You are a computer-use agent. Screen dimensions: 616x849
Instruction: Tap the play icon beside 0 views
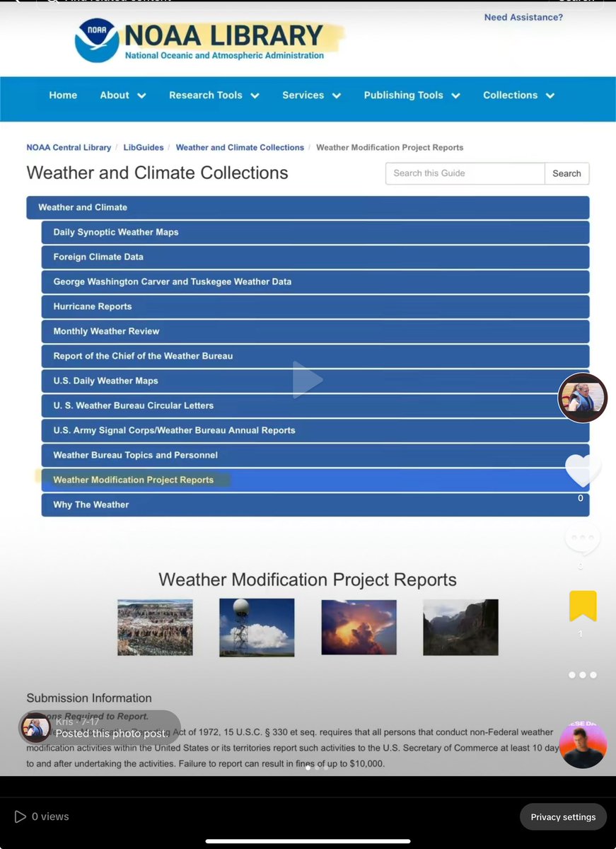21,816
